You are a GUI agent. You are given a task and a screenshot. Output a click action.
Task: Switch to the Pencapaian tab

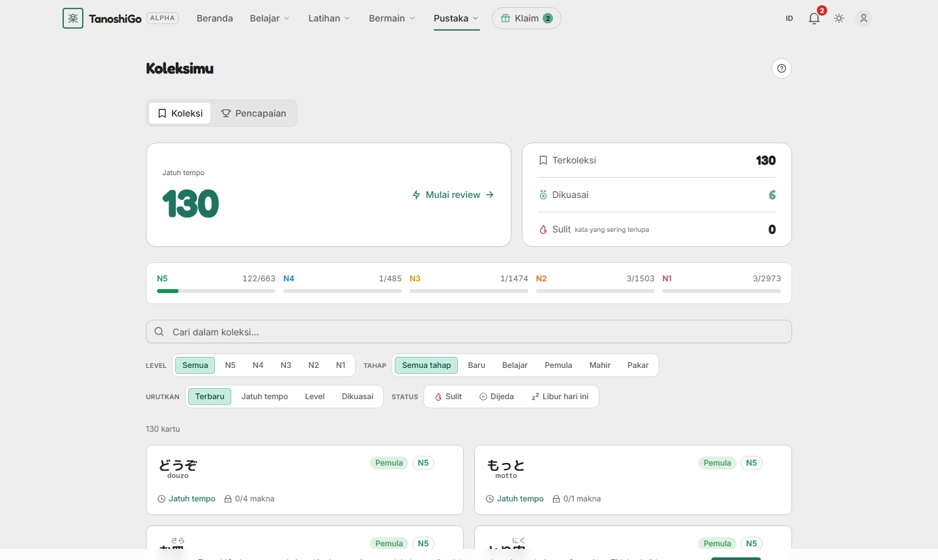(254, 113)
